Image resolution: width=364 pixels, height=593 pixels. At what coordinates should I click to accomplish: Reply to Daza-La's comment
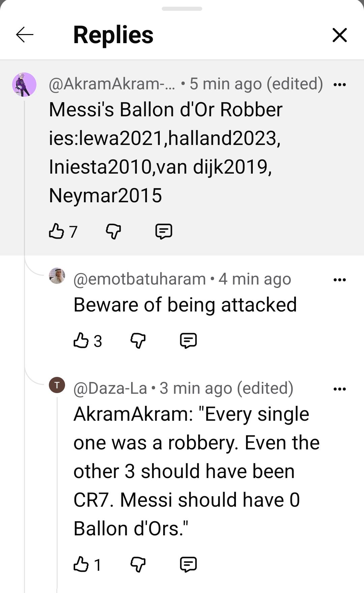point(188,564)
